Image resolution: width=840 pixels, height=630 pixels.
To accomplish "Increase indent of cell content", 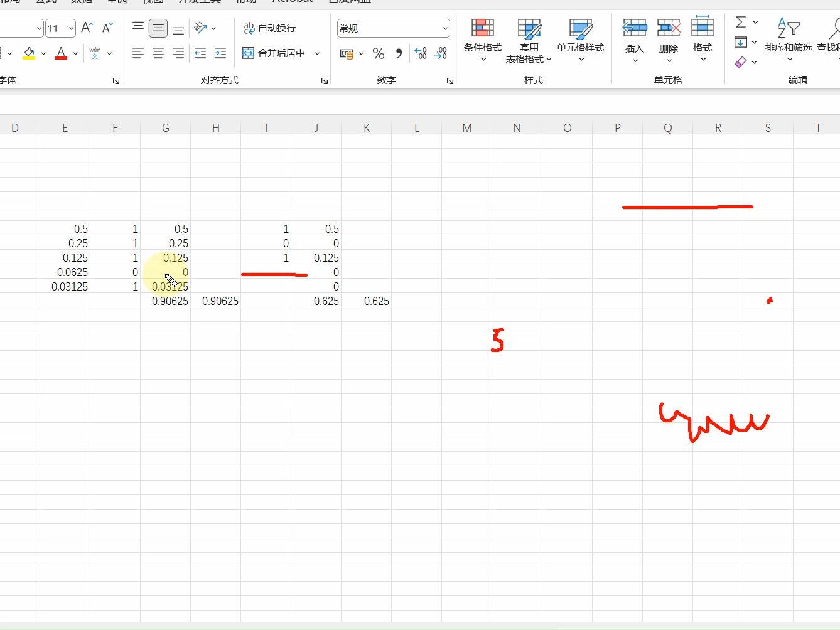I will 220,53.
